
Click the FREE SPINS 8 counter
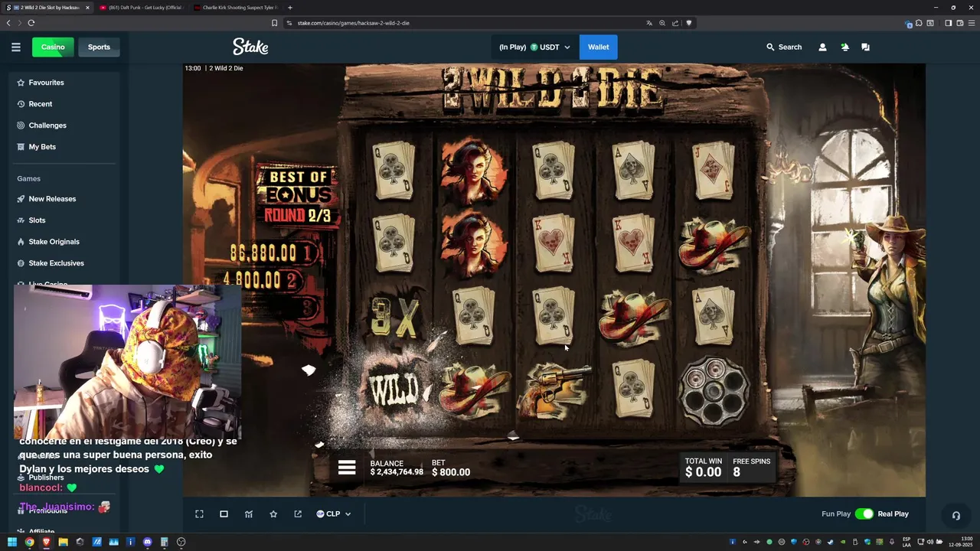(751, 468)
